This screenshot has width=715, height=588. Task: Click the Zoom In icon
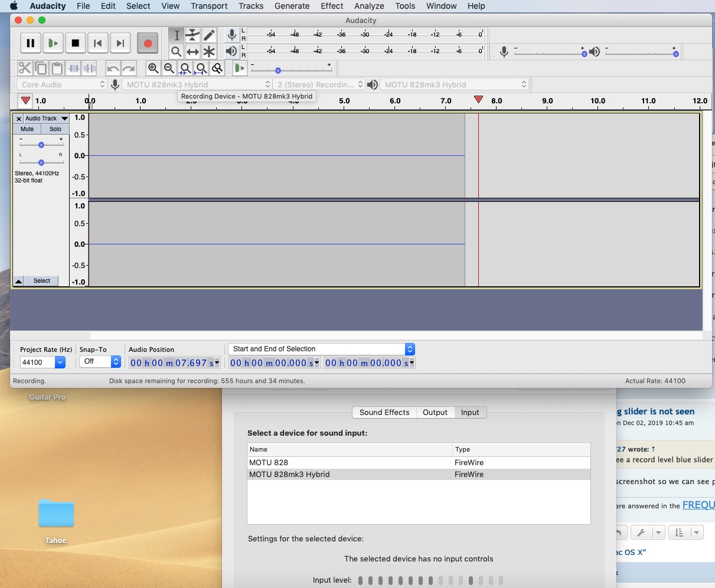point(153,68)
